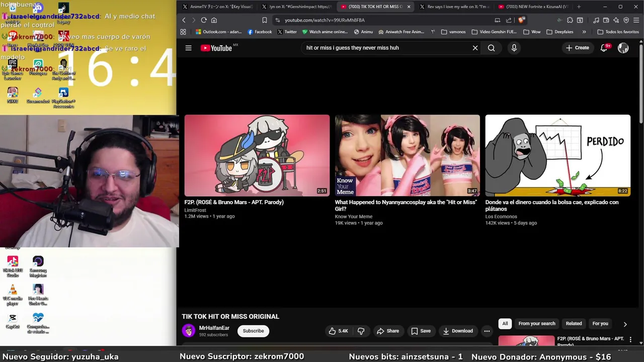Open the MrHalfanEar channel avatar
The height and width of the screenshot is (362, 644).
(x=189, y=331)
